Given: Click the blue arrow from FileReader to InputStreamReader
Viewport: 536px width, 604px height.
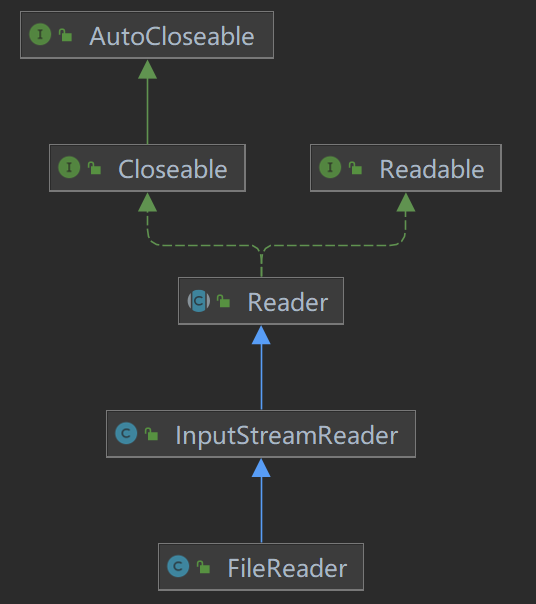Looking at the screenshot, I should (261, 501).
